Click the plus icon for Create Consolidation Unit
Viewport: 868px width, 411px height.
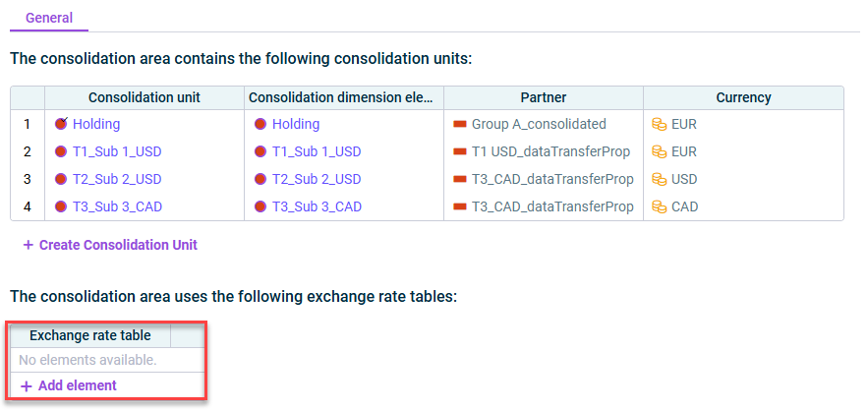pos(29,245)
